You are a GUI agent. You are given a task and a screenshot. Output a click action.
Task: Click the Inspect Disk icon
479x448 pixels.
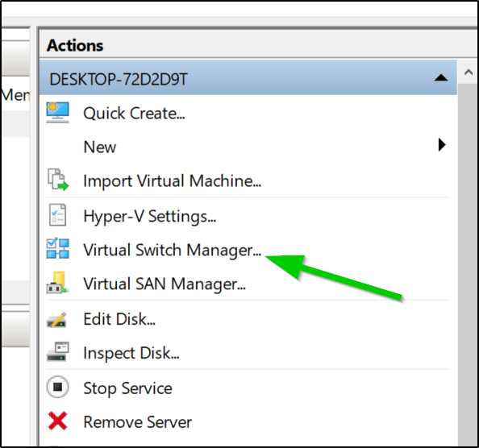57,351
